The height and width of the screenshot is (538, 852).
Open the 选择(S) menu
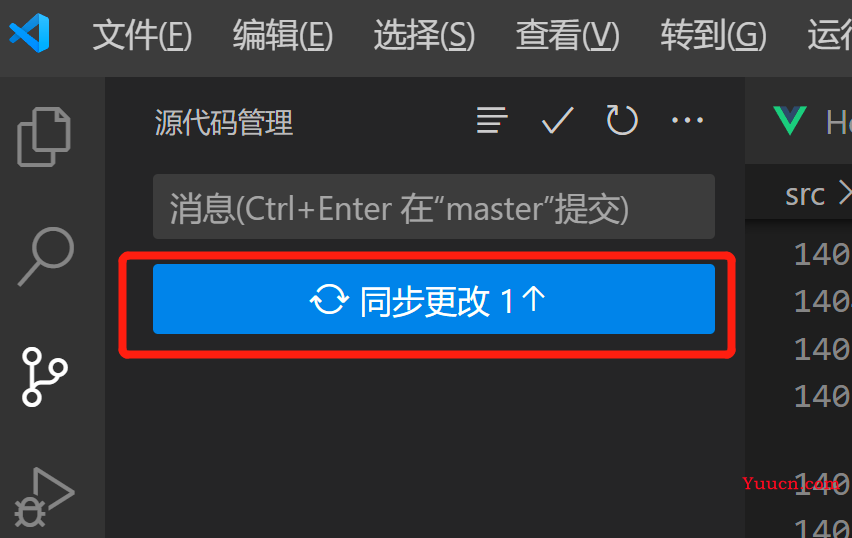424,35
